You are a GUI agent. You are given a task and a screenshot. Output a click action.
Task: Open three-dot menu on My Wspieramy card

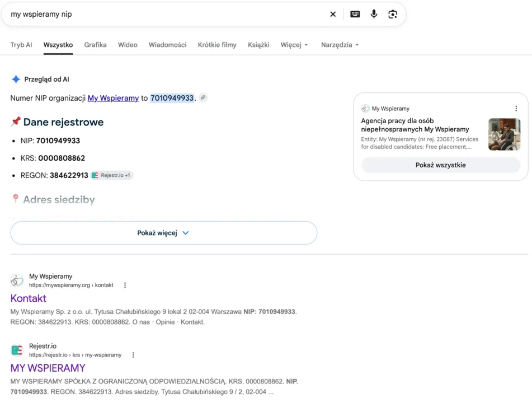coord(516,108)
